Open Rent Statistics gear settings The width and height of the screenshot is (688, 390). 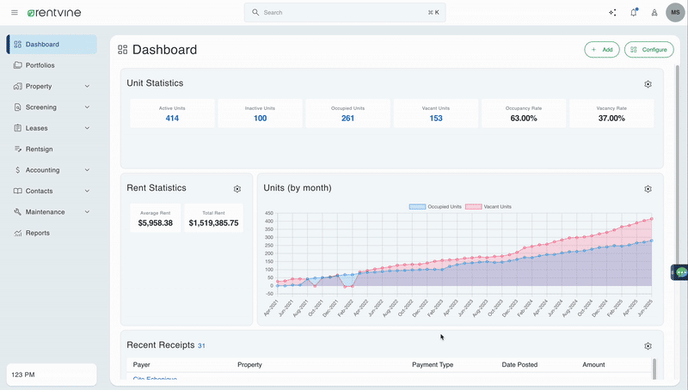237,189
